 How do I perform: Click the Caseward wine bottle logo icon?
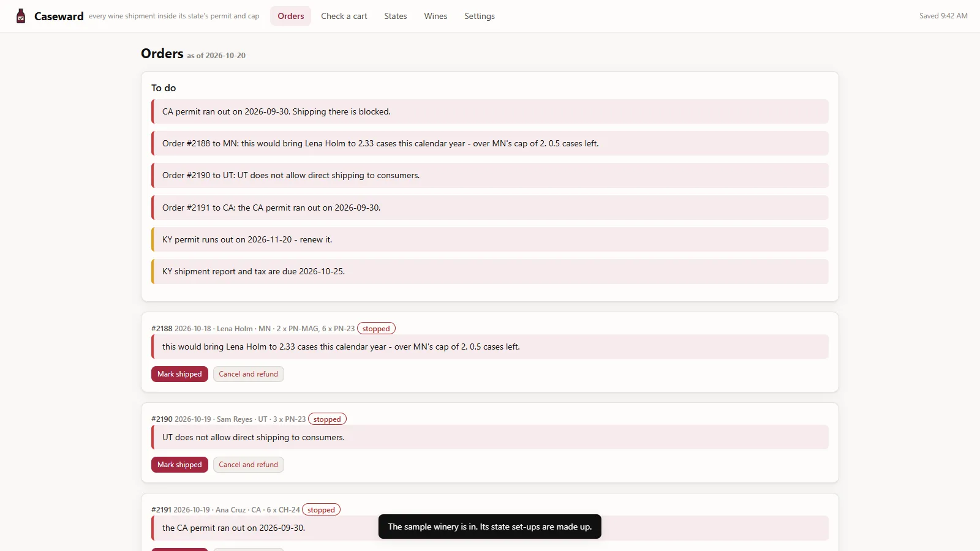21,16
